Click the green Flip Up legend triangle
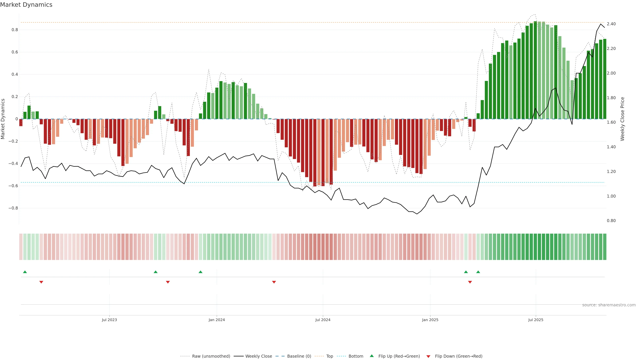 (x=372, y=356)
